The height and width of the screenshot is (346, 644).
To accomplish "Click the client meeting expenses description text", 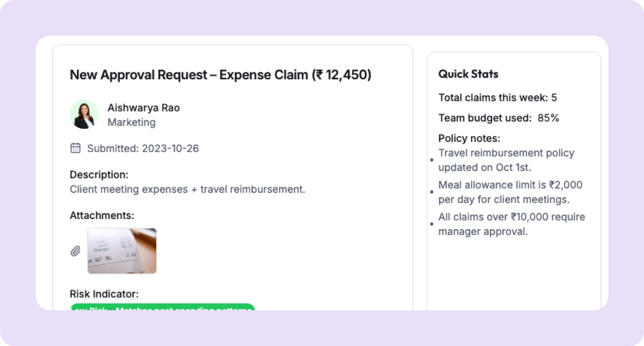I will pos(187,189).
